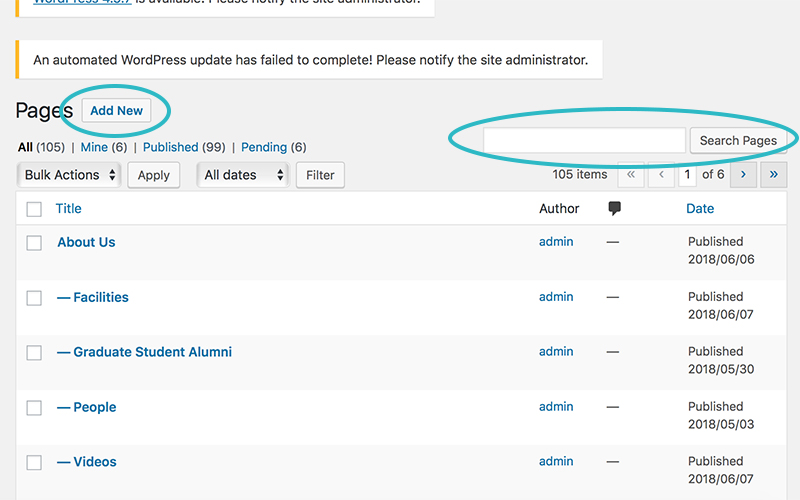This screenshot has height=500, width=800.
Task: Expand the All dates dropdown
Action: [x=243, y=175]
